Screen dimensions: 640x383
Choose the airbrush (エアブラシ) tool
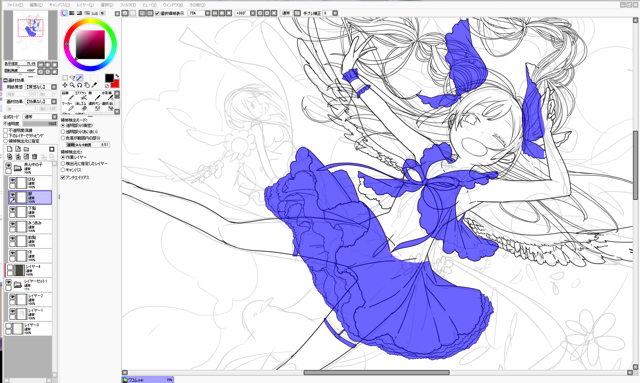(x=81, y=96)
